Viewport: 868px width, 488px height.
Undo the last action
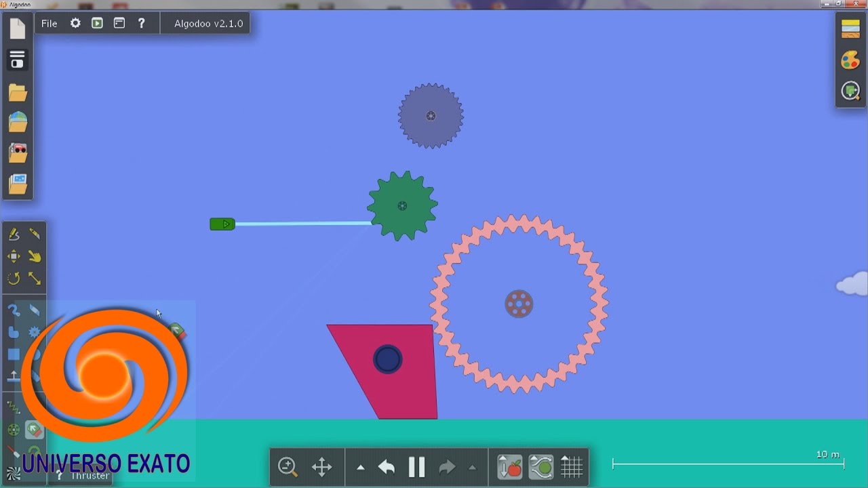coord(387,466)
